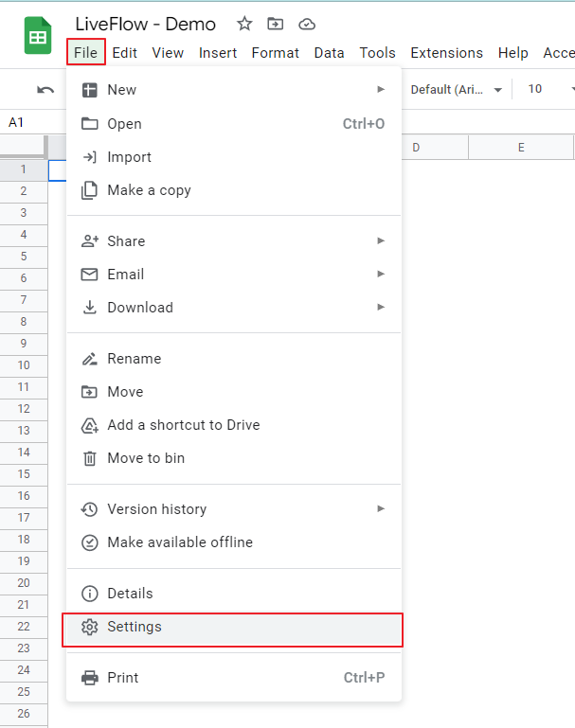
Task: Click the person-plus icon beside Share
Action: 90,241
